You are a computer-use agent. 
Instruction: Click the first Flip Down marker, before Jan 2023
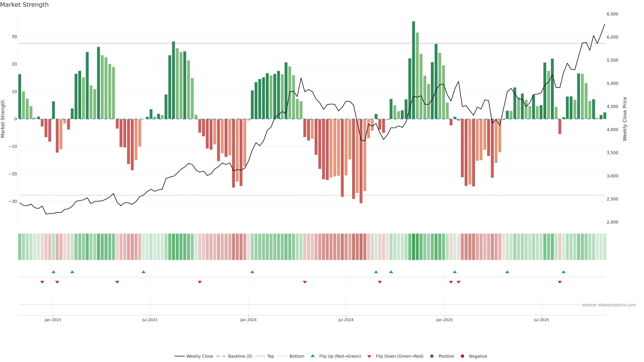[x=42, y=282]
